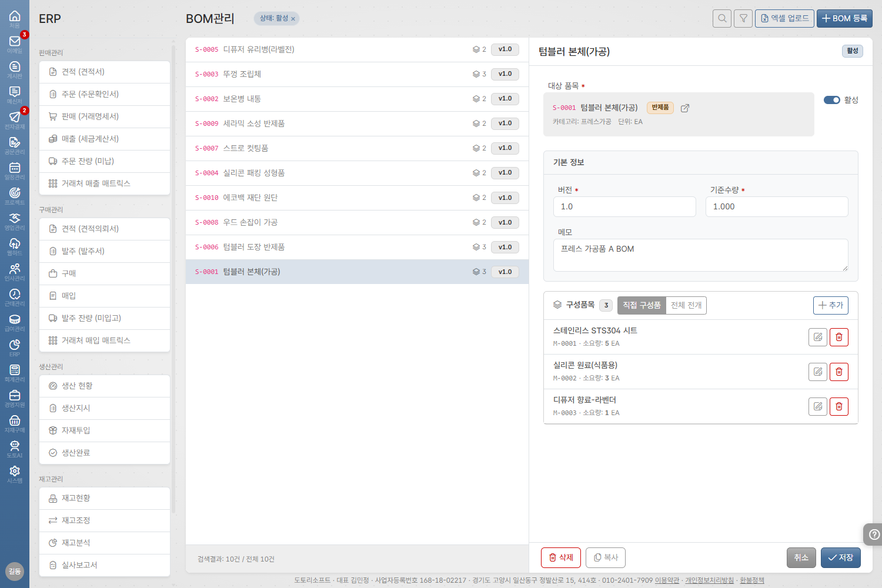Switch to the 전체 전개 view
882x588 pixels.
686,305
